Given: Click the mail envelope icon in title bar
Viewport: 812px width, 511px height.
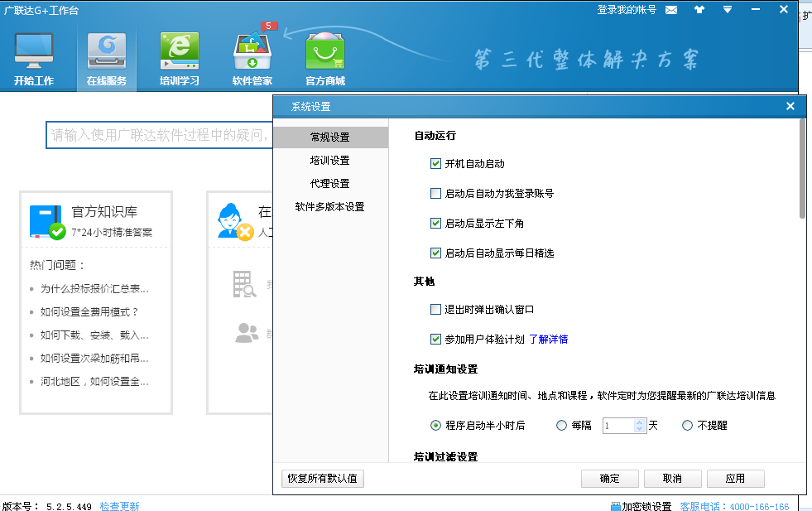Looking at the screenshot, I should pyautogui.click(x=671, y=10).
